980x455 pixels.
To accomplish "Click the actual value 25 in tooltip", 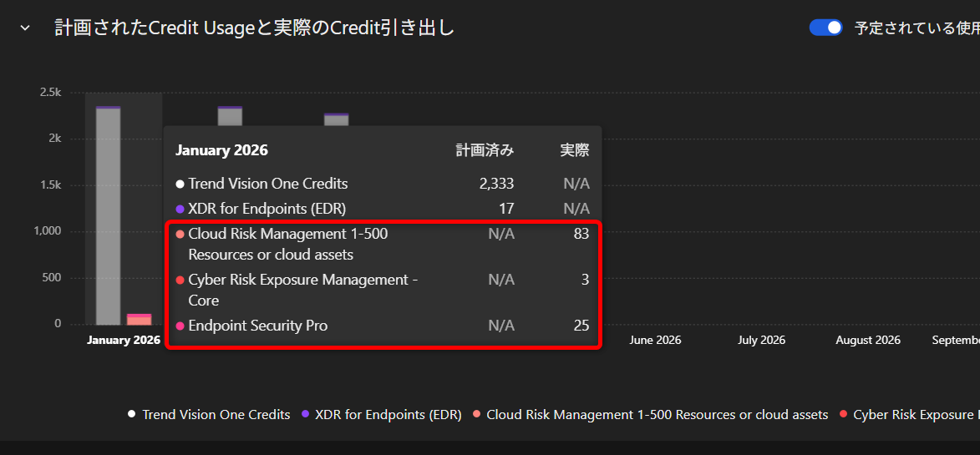I will [x=581, y=325].
